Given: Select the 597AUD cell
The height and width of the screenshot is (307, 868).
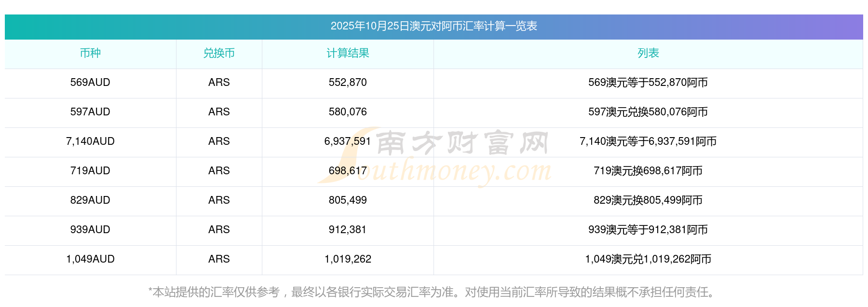Looking at the screenshot, I should pyautogui.click(x=90, y=112).
